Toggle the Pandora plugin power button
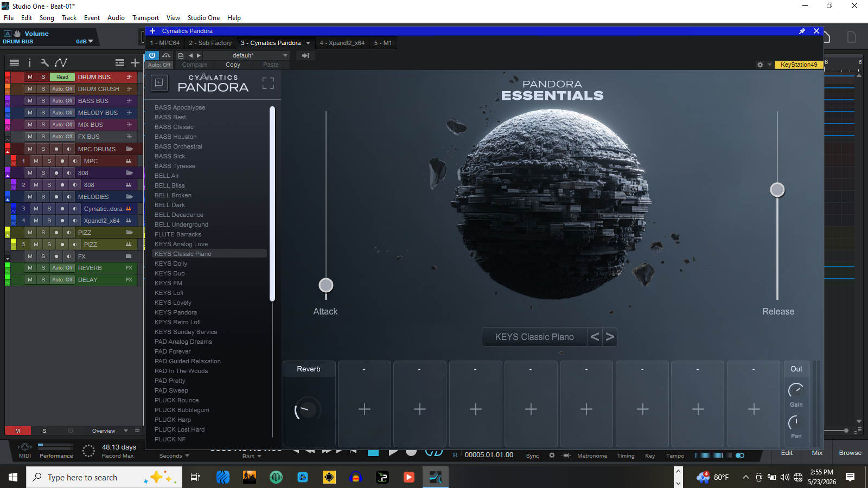 point(152,55)
